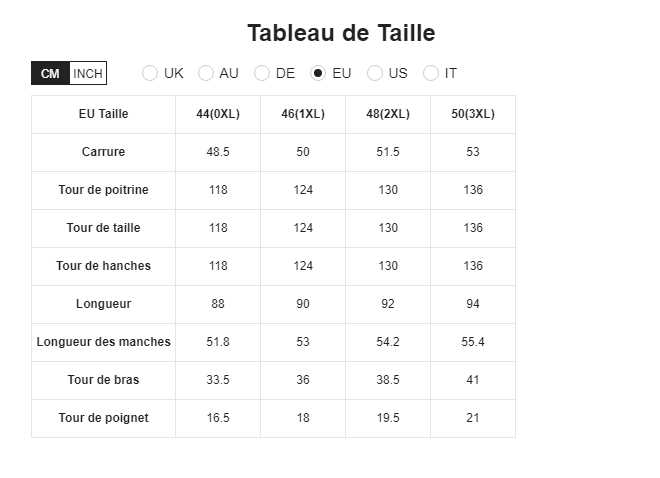Select the US size radio button

point(375,73)
